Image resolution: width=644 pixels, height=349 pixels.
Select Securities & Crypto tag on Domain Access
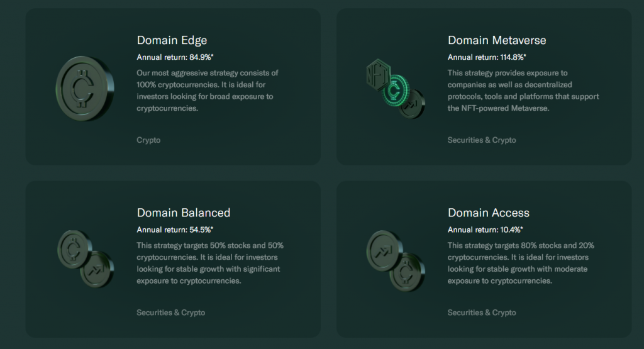pyautogui.click(x=482, y=313)
